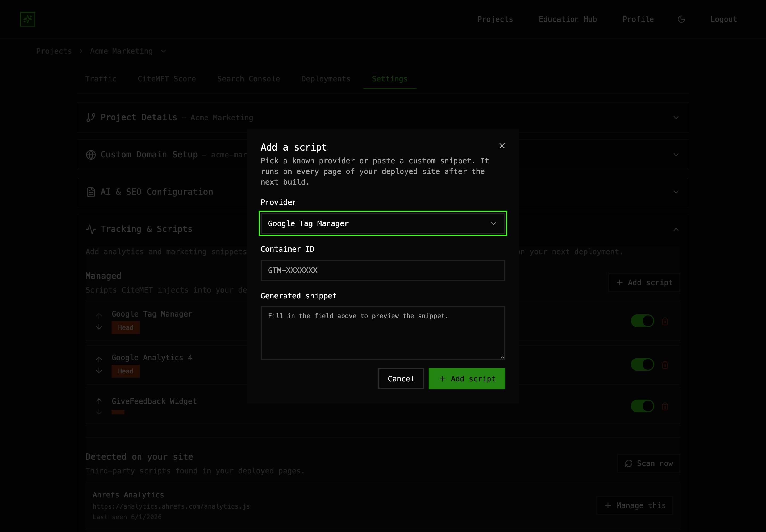Click the CiteMET sparkle logo
The height and width of the screenshot is (532, 766).
28,19
